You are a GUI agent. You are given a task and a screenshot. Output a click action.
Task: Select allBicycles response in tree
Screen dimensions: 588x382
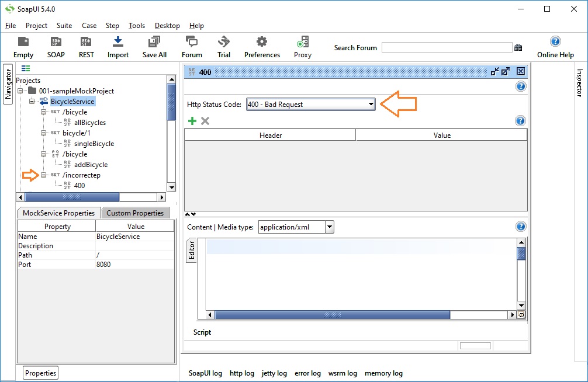click(90, 122)
